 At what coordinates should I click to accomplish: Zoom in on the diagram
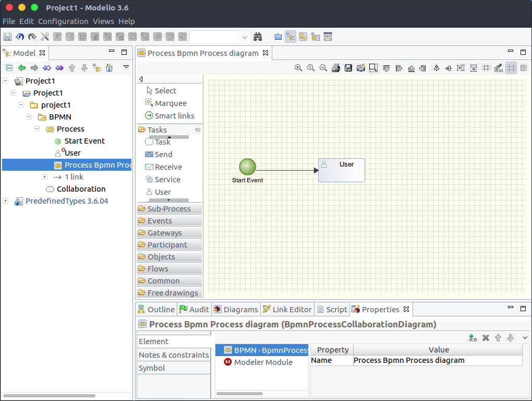click(298, 68)
